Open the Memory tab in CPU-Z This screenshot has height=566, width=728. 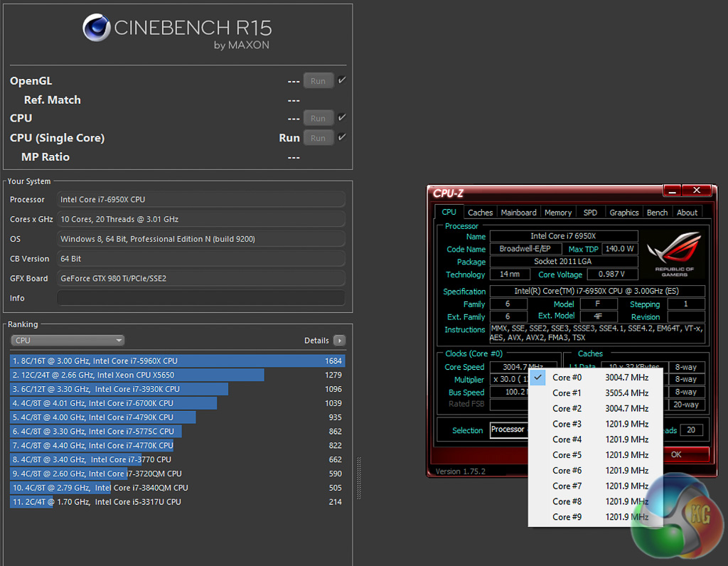[558, 212]
